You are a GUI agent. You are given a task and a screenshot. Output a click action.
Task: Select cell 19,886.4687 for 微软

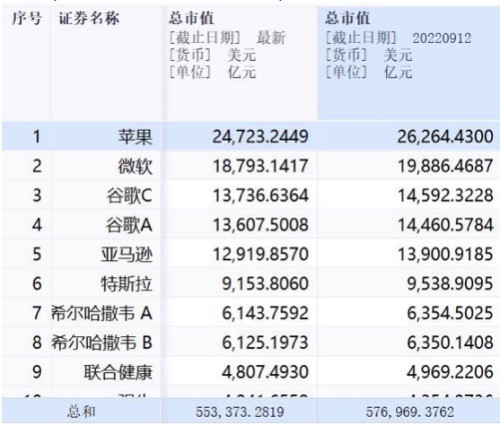click(x=446, y=166)
